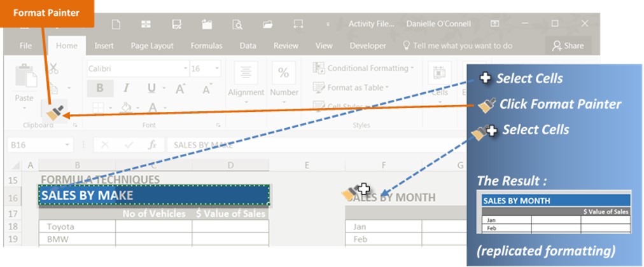Decrease font size with the smaller A icon
644x267 pixels.
pos(207,88)
